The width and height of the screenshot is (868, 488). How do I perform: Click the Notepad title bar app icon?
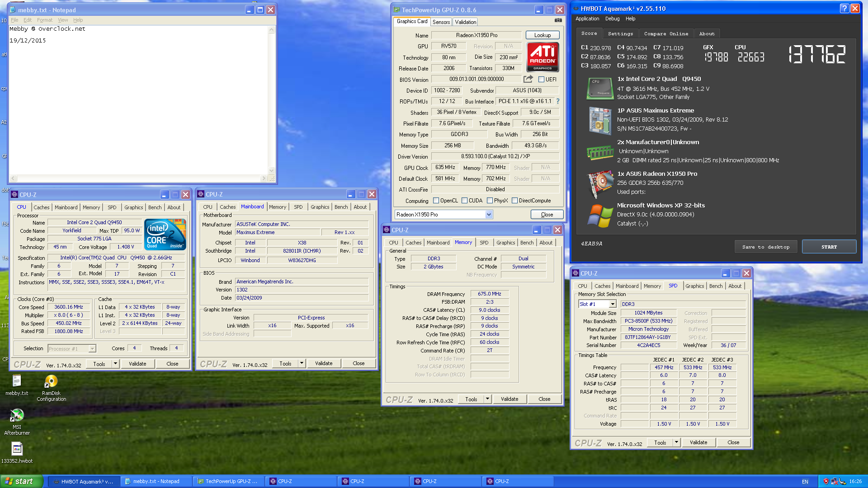pyautogui.click(x=13, y=9)
